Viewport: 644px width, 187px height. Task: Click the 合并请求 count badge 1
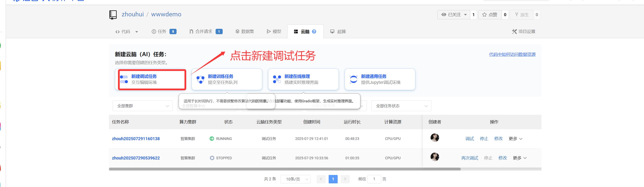pos(219,32)
